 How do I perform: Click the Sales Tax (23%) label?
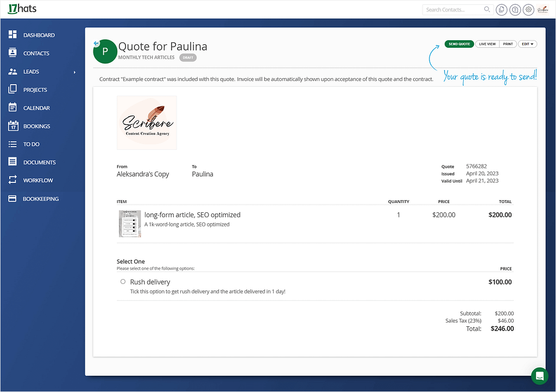click(x=464, y=321)
